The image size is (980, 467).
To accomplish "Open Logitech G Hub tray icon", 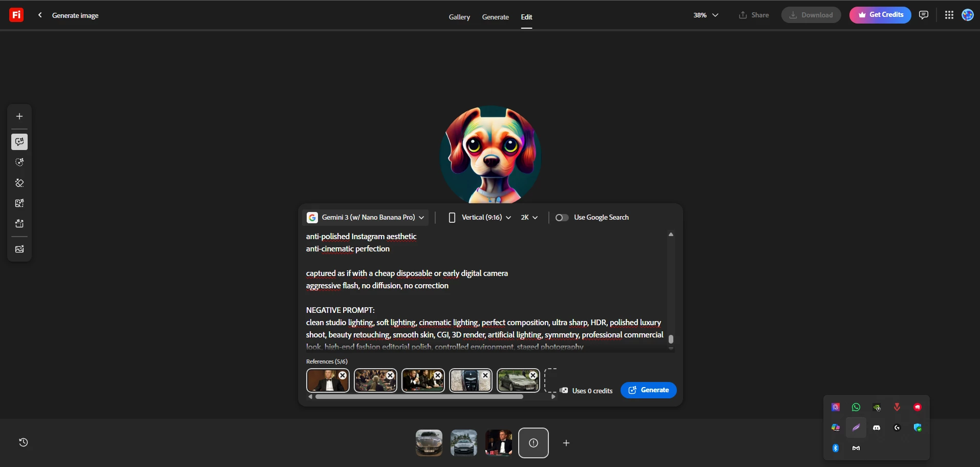I will tap(897, 428).
